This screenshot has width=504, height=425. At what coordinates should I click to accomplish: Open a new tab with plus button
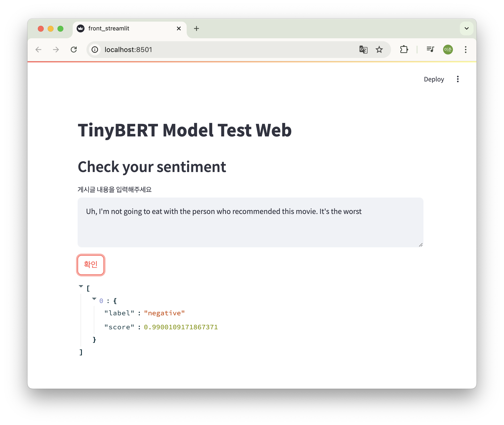click(196, 28)
